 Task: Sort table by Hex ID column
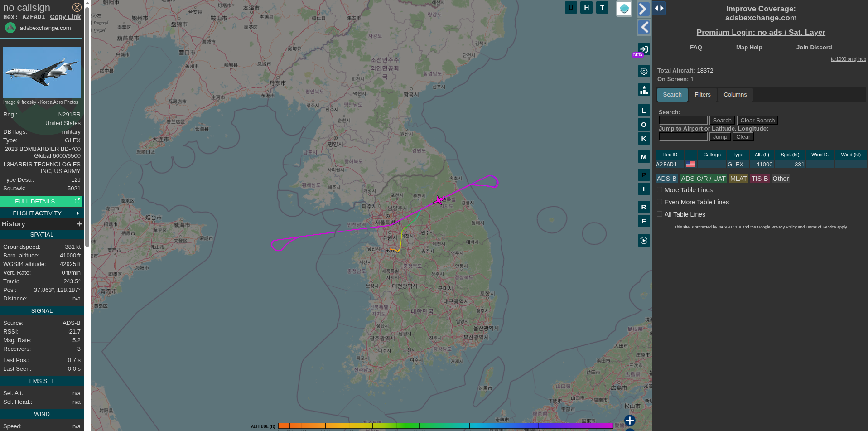click(670, 155)
